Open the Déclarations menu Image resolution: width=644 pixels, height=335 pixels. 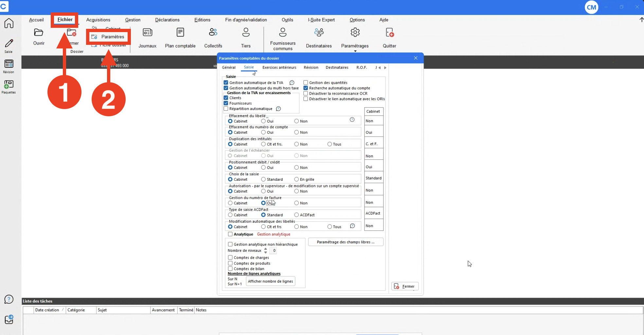pyautogui.click(x=167, y=20)
